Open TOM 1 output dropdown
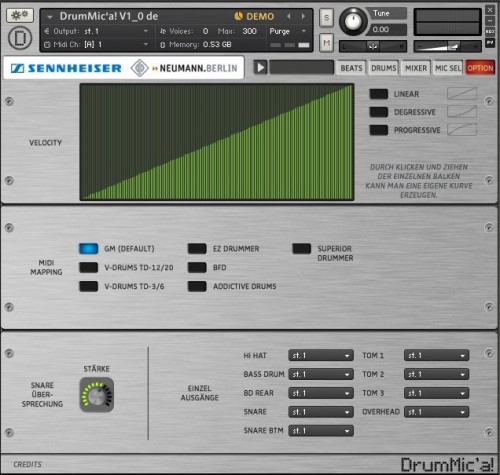 tap(436, 356)
